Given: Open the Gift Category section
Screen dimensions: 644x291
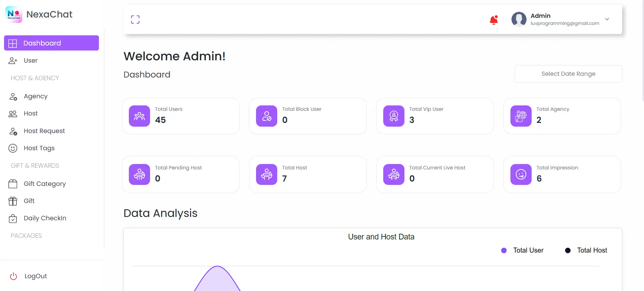Looking at the screenshot, I should click(44, 184).
